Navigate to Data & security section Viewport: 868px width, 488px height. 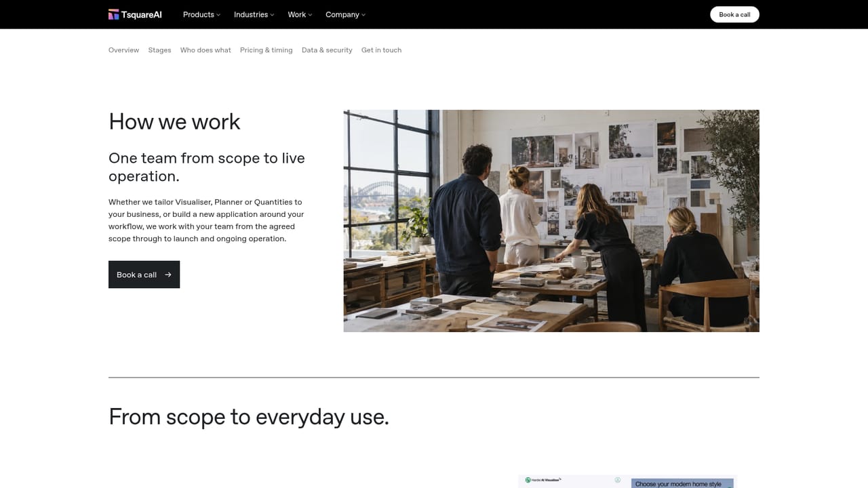327,50
